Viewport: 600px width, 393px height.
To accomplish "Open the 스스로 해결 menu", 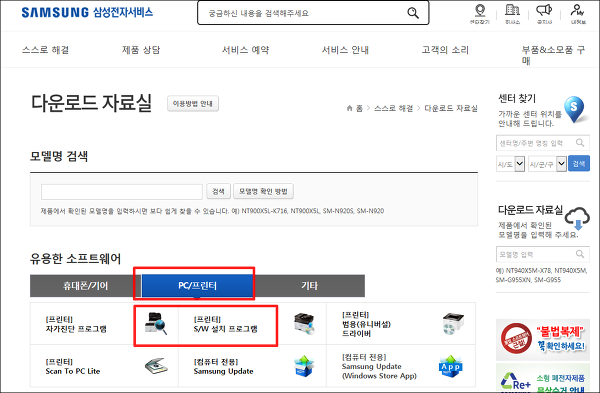I will click(x=46, y=50).
